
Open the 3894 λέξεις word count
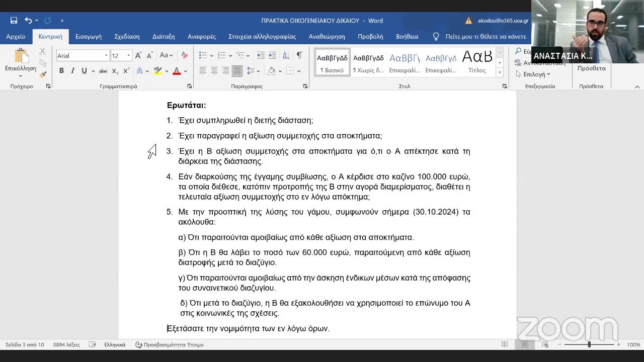click(x=66, y=345)
